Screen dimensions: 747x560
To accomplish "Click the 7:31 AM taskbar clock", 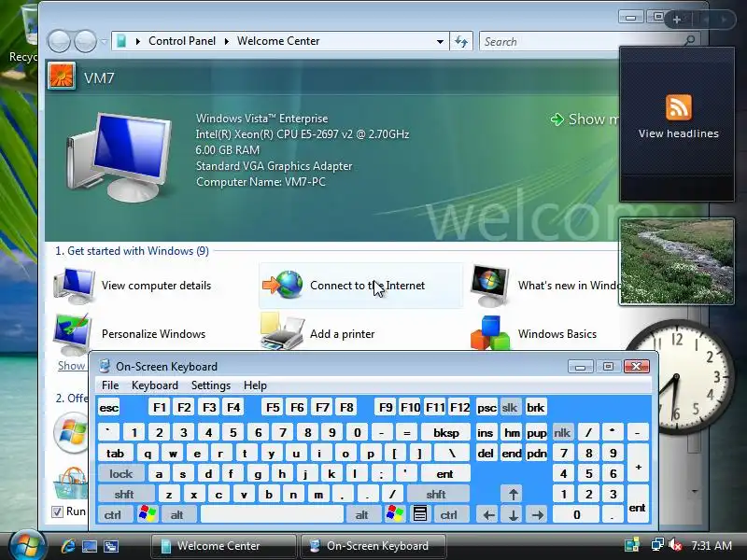I will 712,545.
